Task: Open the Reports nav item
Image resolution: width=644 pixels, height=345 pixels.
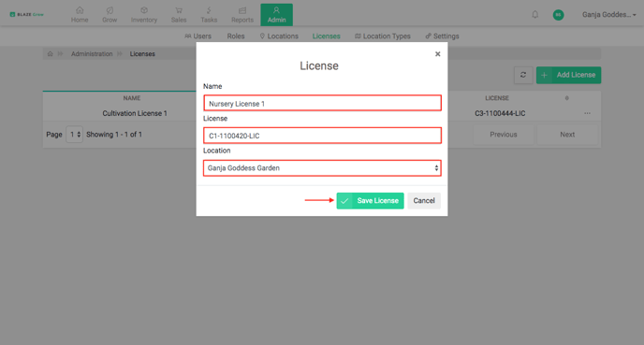Action: (242, 15)
